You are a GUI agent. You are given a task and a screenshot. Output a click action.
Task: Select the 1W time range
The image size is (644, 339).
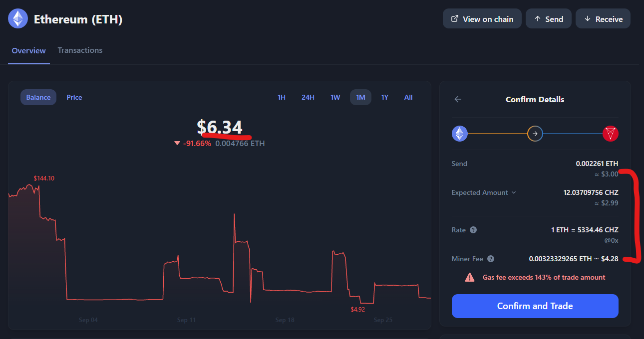pos(335,97)
